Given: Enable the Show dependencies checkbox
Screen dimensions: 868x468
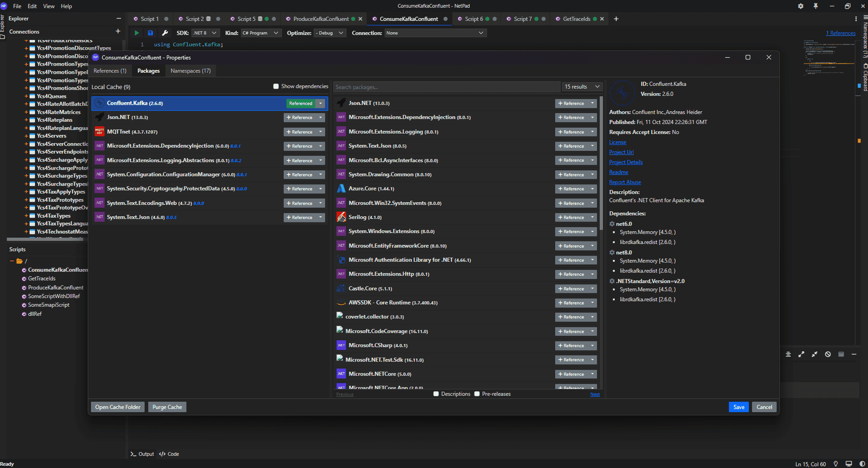Looking at the screenshot, I should click(x=276, y=86).
